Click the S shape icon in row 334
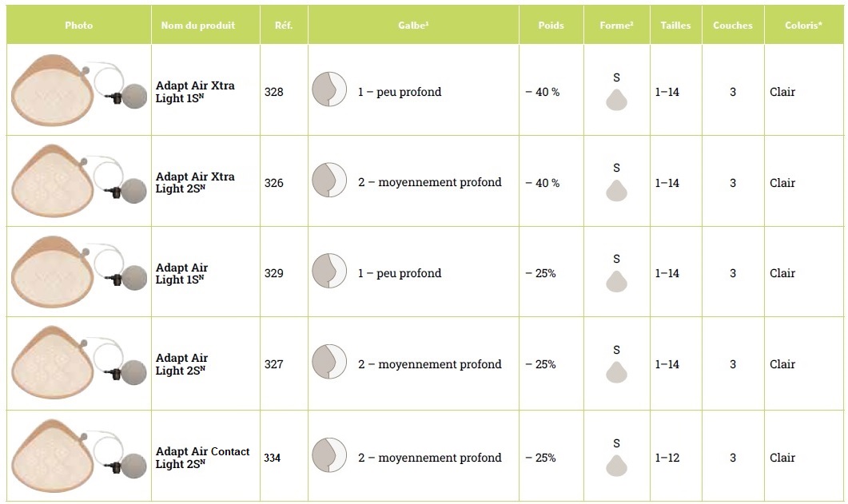Viewport: 848px width, 504px height. (616, 465)
